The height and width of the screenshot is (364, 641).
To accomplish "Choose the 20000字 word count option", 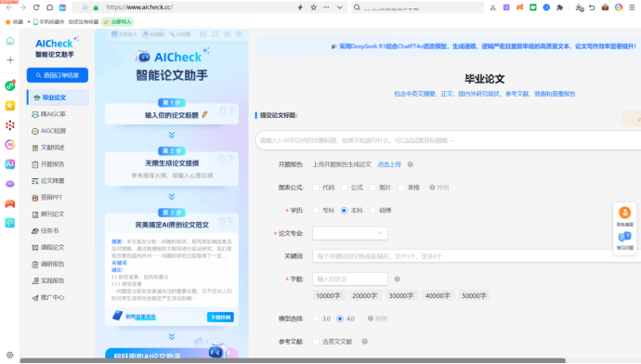I will coord(365,296).
